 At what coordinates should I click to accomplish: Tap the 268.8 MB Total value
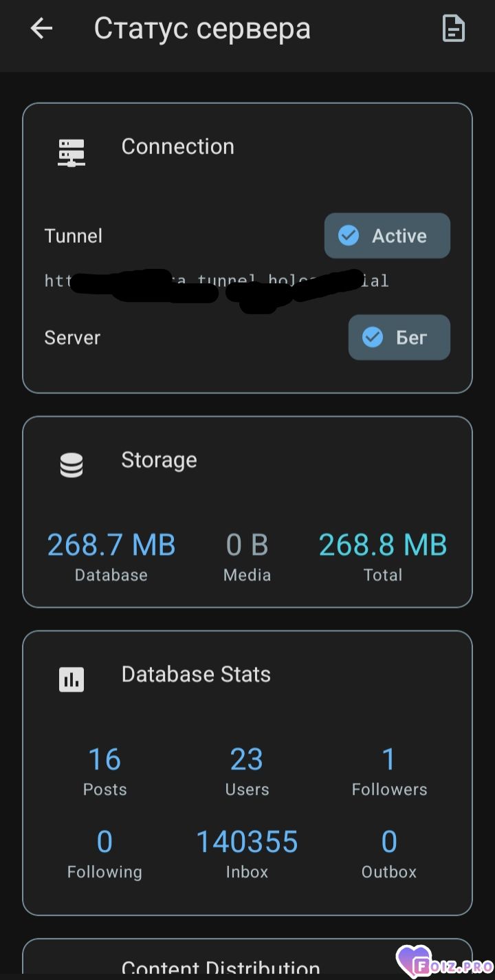[x=383, y=545]
